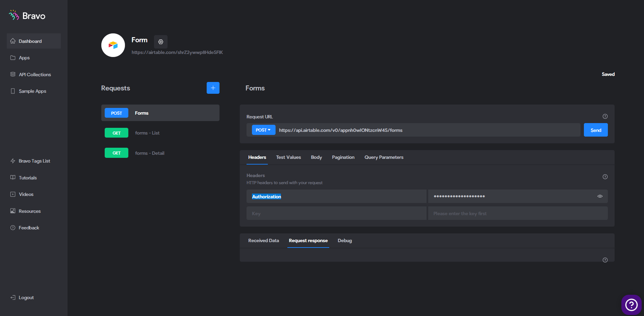Click Logout in the sidebar
Viewport: 644px width, 316px height.
[22, 297]
